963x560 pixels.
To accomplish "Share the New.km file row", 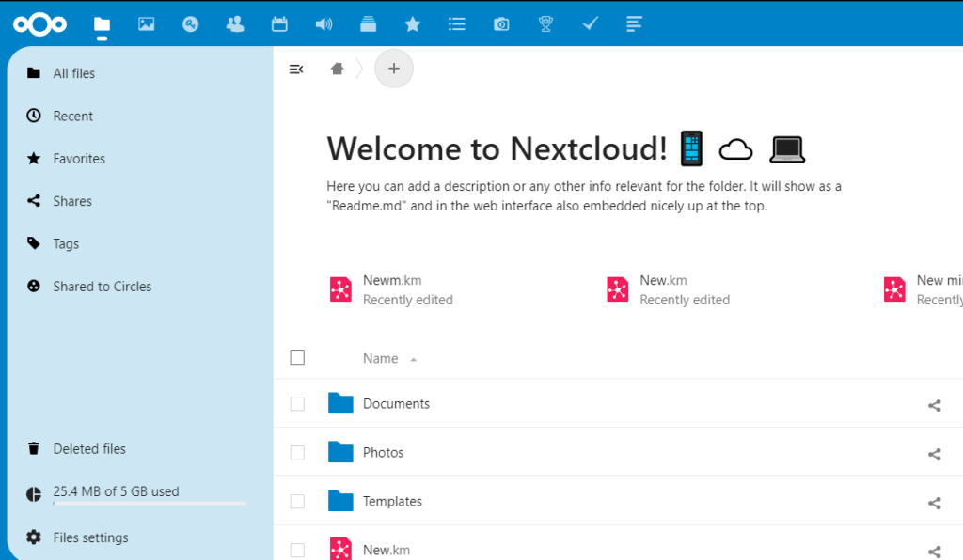I will click(x=934, y=552).
